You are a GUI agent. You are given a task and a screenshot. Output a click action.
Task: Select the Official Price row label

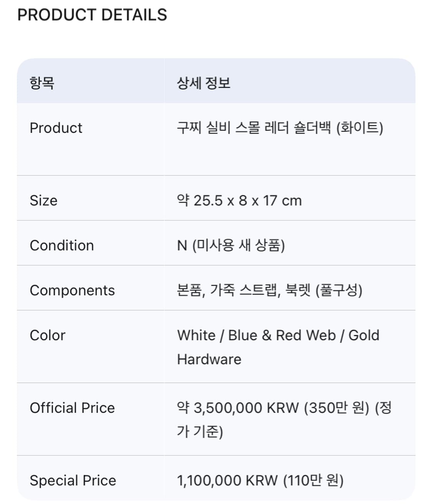tap(72, 408)
